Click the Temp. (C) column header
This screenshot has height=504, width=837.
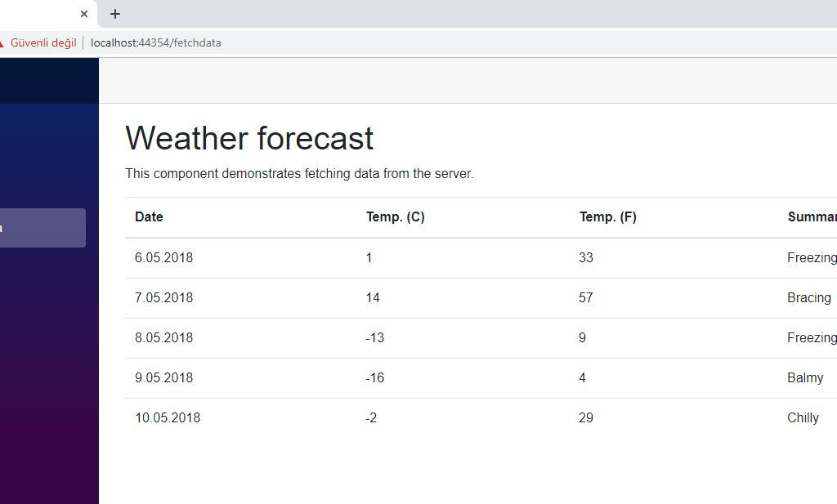coord(395,217)
